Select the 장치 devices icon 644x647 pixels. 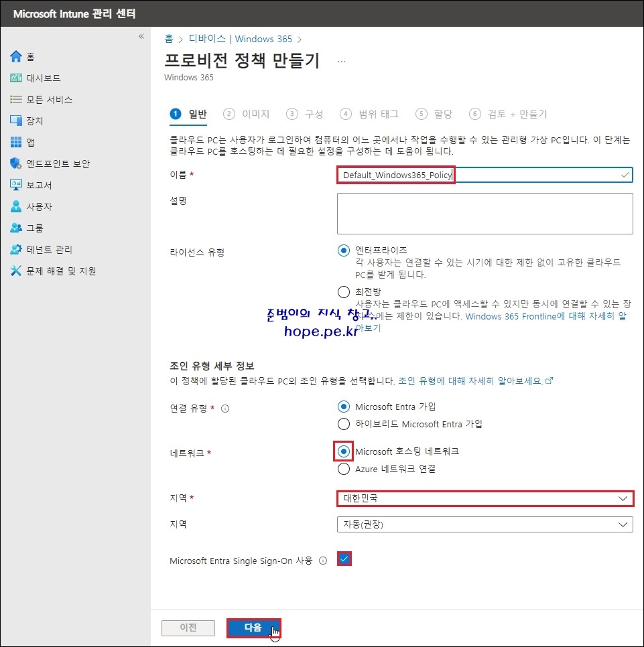(16, 121)
